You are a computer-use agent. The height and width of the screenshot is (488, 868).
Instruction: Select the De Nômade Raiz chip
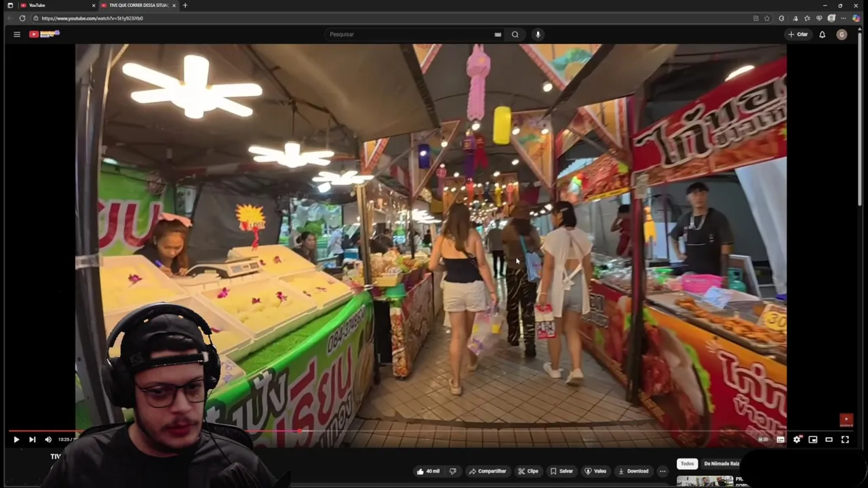722,464
